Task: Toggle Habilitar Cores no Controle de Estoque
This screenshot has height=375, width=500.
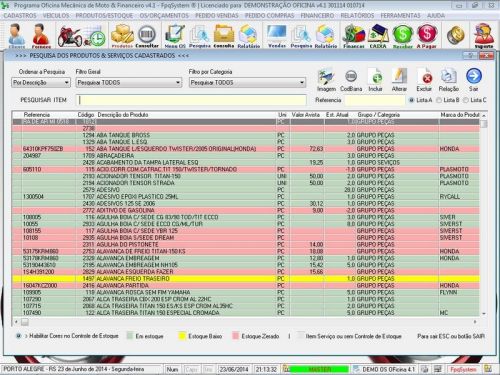Action: [19, 336]
